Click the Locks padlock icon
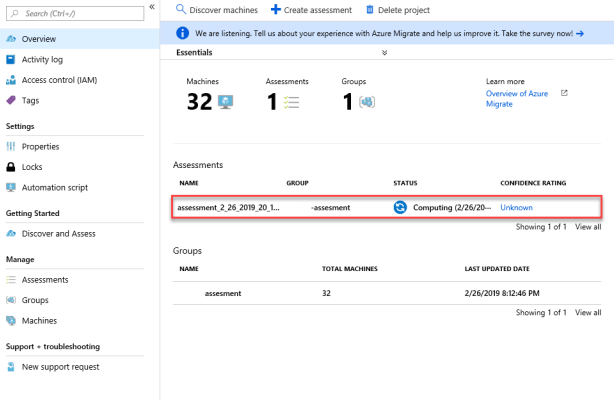Screen dimensions: 614x400 tap(11, 167)
